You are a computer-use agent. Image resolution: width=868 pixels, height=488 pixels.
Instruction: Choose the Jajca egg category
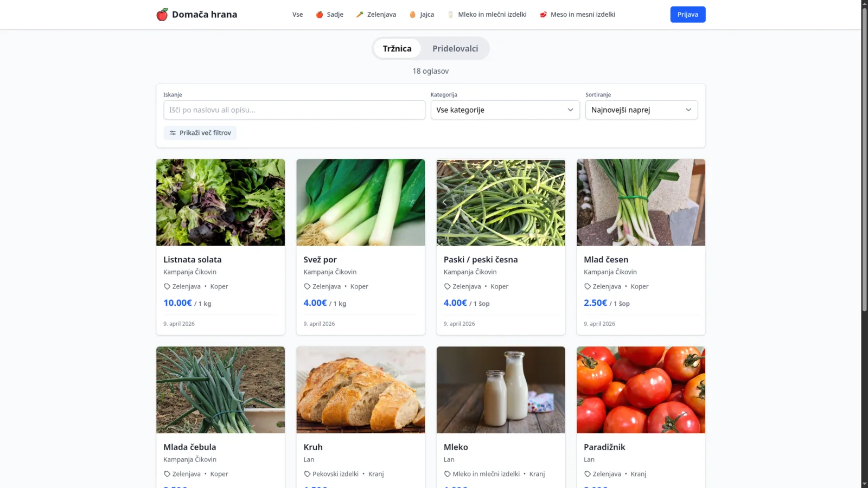[x=422, y=15]
